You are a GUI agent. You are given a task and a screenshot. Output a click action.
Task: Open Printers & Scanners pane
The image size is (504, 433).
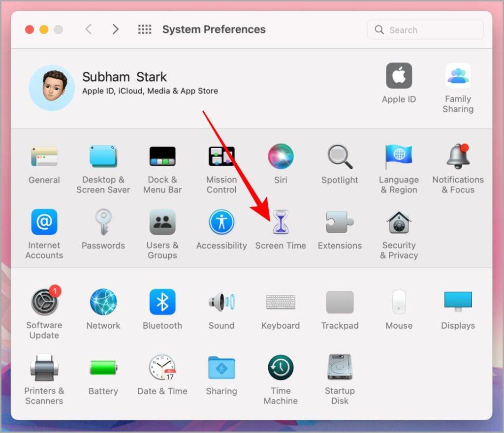[x=44, y=367]
